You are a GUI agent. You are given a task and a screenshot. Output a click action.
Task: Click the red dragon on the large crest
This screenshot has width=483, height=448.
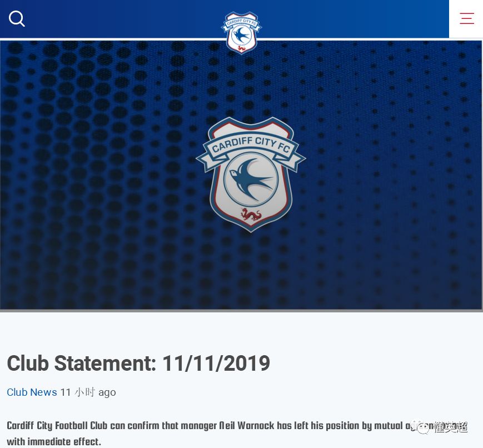tap(251, 215)
